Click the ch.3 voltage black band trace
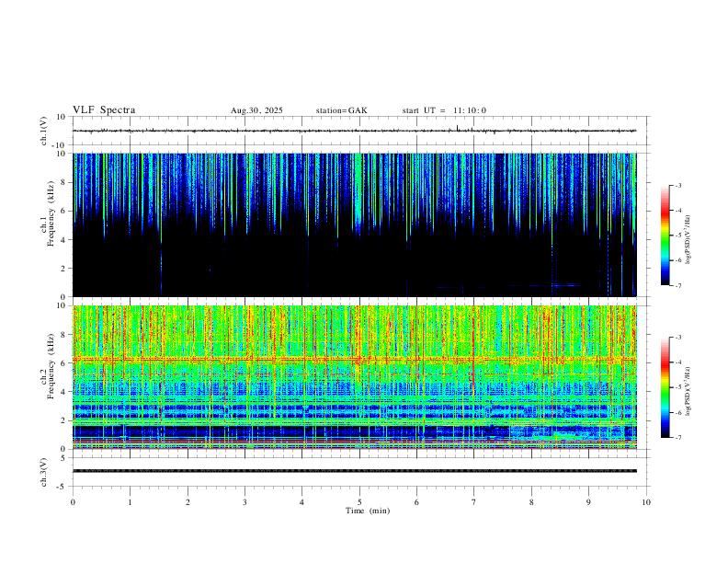This screenshot has width=728, height=563. coord(354,471)
